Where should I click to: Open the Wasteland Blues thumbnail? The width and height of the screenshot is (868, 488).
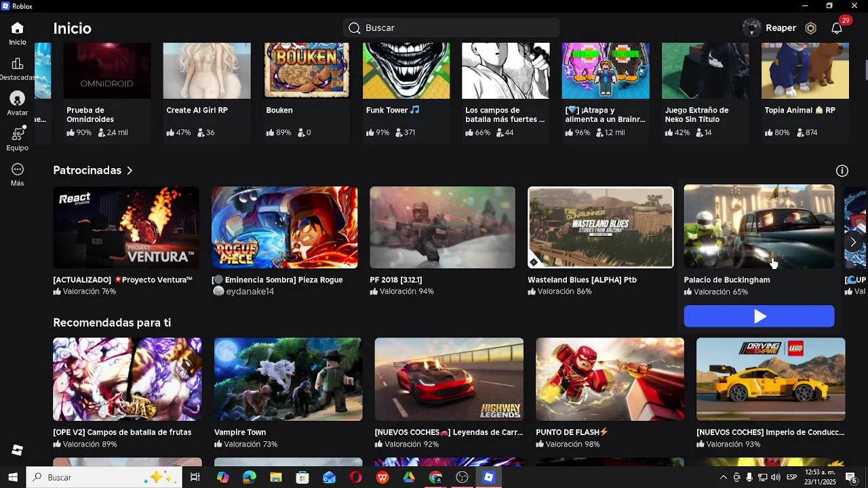[x=601, y=227]
